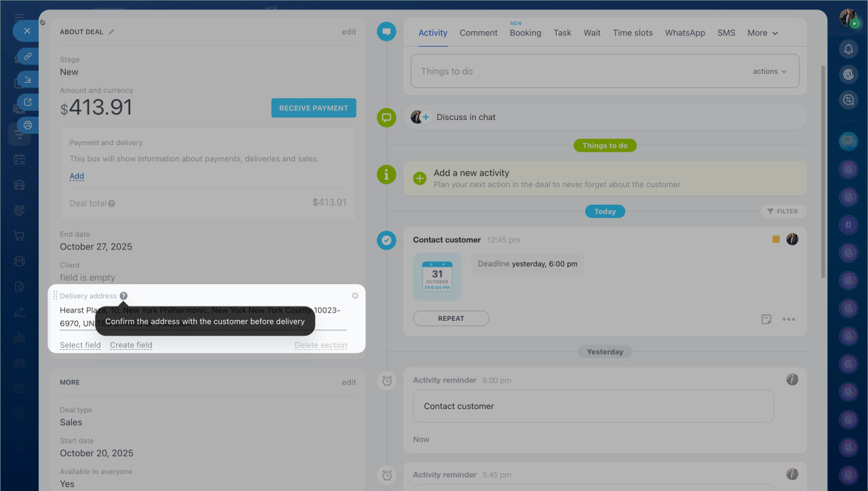Screen dimensions: 868x491
Task: Open the notifications bell icon
Action: click(848, 49)
